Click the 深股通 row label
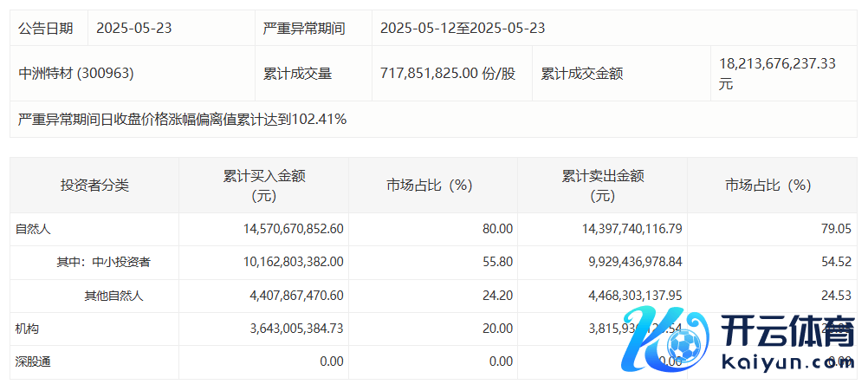868x391 pixels. click(x=34, y=362)
